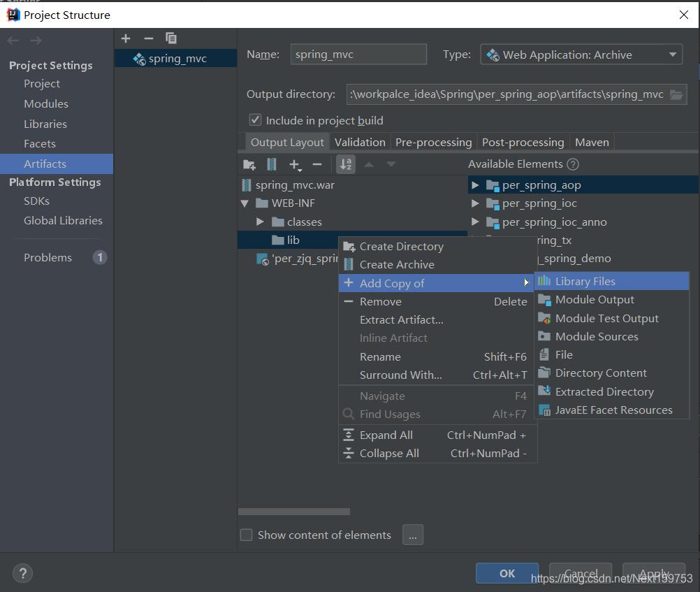
Task: Move element down arrow
Action: [391, 164]
